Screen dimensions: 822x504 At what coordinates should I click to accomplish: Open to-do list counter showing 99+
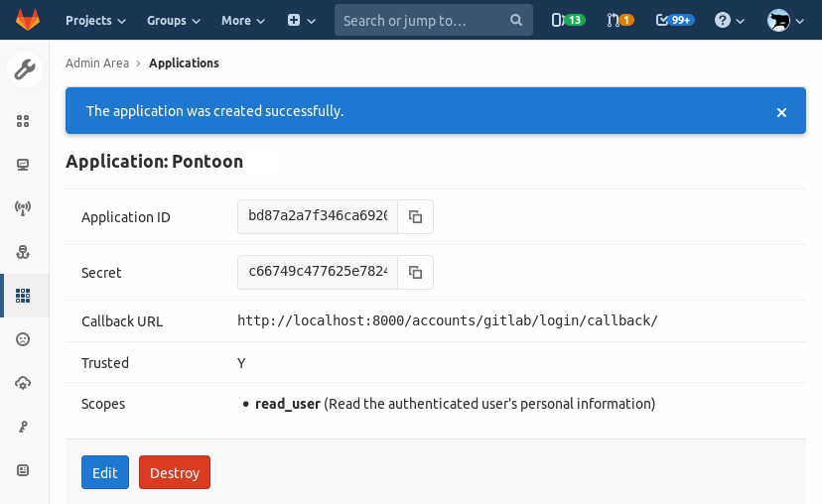[675, 20]
